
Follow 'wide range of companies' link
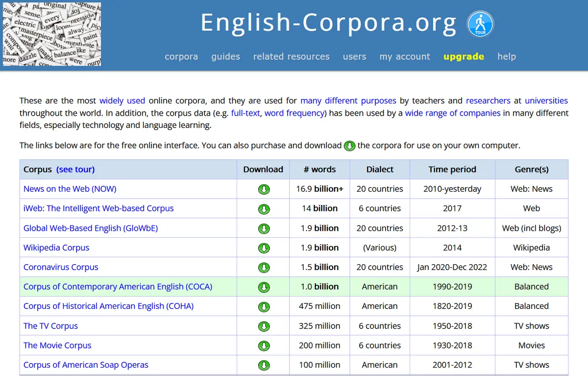click(x=453, y=113)
